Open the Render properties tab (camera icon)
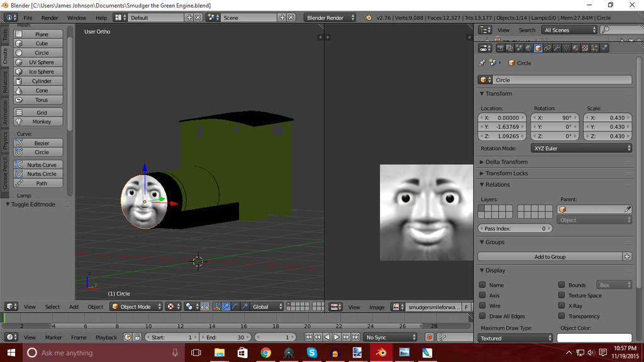Image resolution: width=644 pixels, height=362 pixels. click(500, 48)
